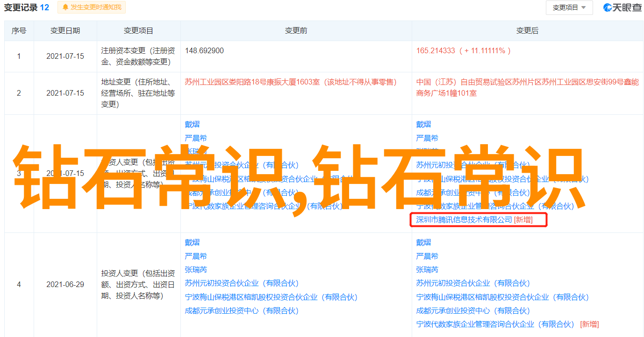
Task: Click the 变更前 column header
Action: [x=296, y=31]
